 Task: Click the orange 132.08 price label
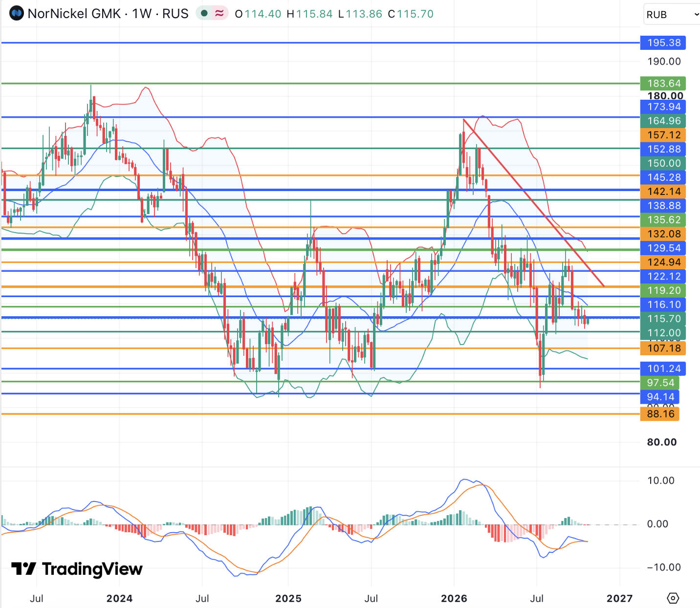click(663, 234)
